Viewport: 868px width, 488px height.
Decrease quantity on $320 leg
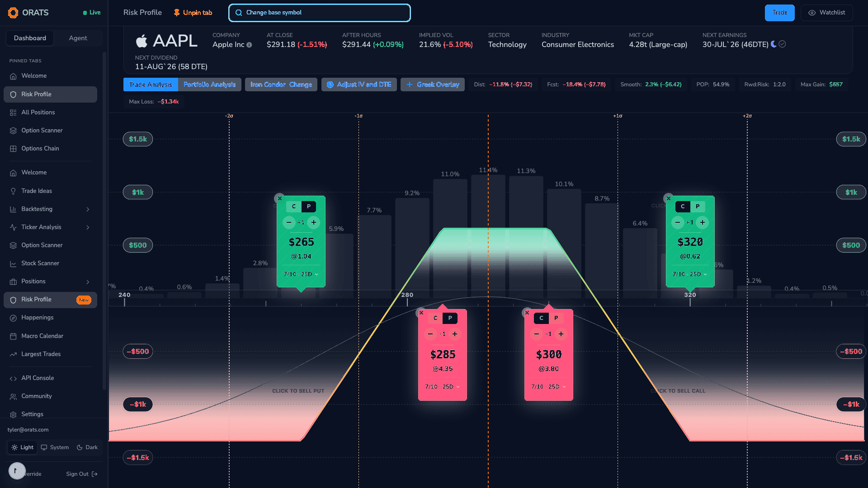click(677, 222)
